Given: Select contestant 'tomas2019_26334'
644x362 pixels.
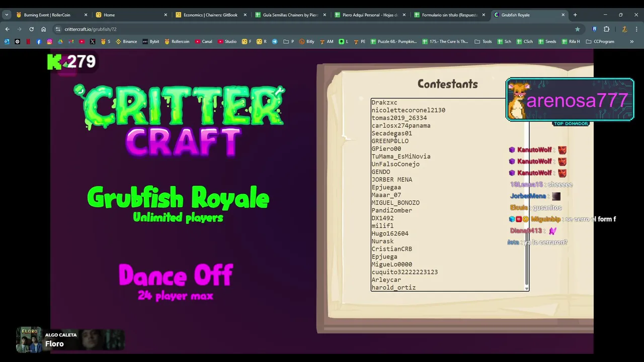Looking at the screenshot, I should [x=399, y=118].
